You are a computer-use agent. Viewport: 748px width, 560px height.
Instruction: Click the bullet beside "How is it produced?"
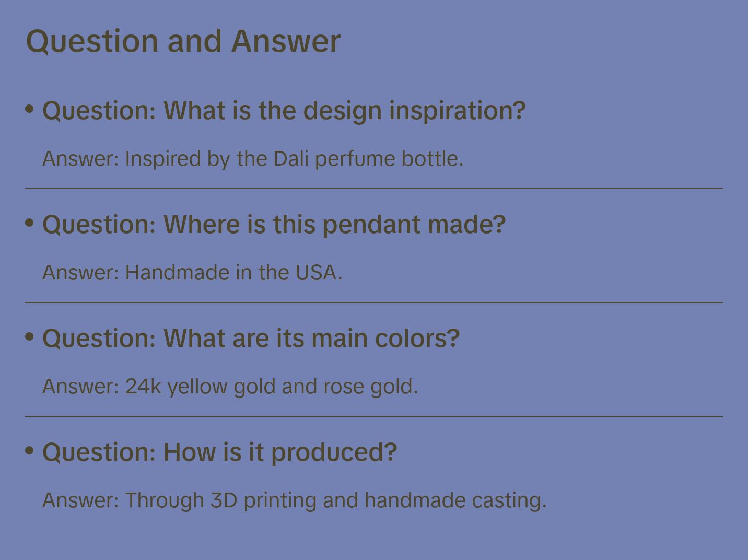[x=30, y=450]
